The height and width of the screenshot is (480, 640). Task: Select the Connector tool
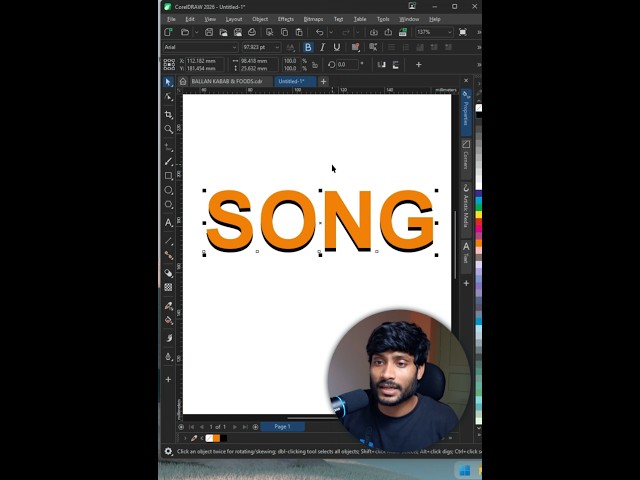coord(168,256)
